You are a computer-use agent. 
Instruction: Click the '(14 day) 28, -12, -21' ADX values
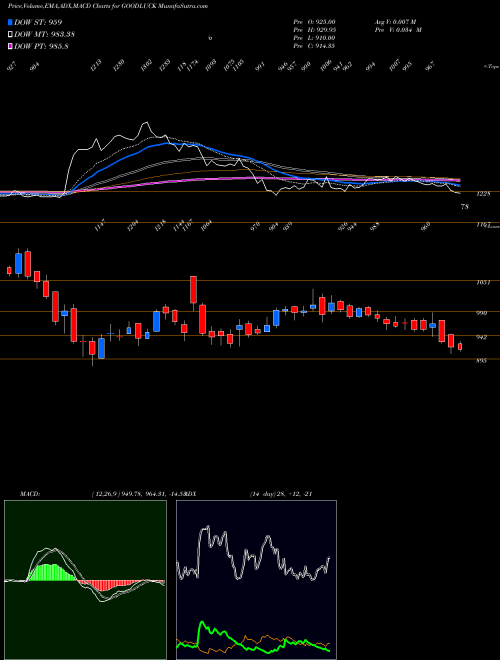click(x=281, y=494)
